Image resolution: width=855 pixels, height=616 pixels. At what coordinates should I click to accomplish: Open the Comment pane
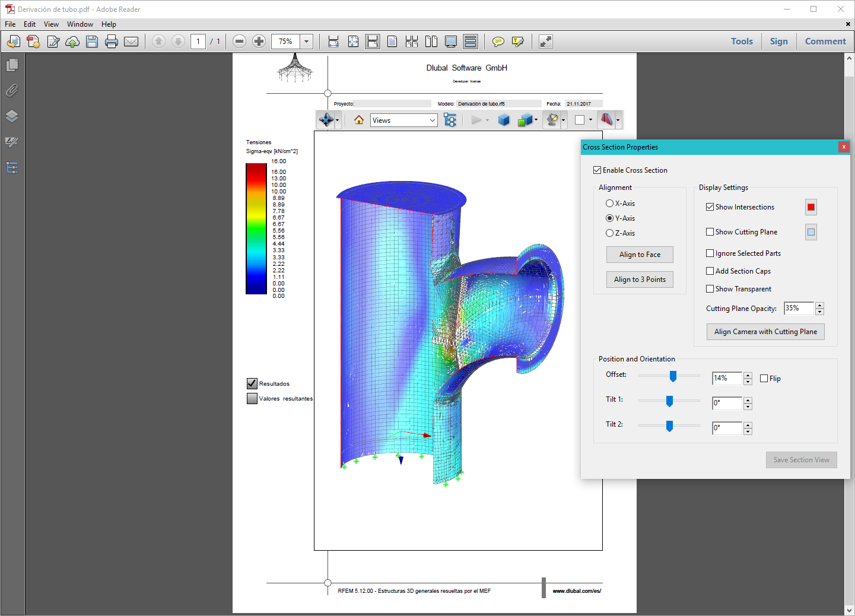[x=825, y=42]
